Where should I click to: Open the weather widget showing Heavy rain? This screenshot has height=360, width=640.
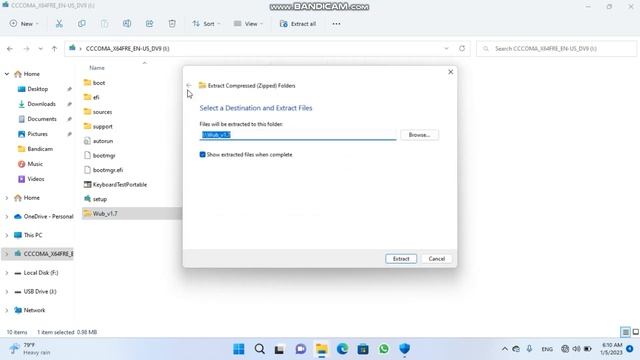31,349
